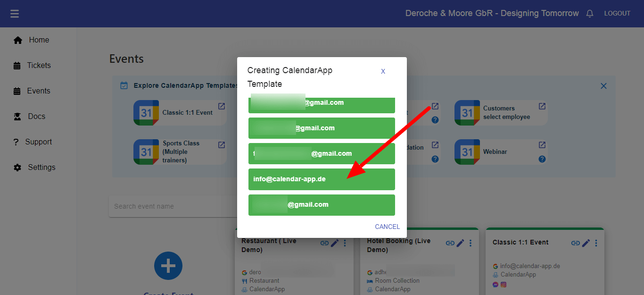Select Events in the sidebar
The height and width of the screenshot is (295, 644).
39,91
